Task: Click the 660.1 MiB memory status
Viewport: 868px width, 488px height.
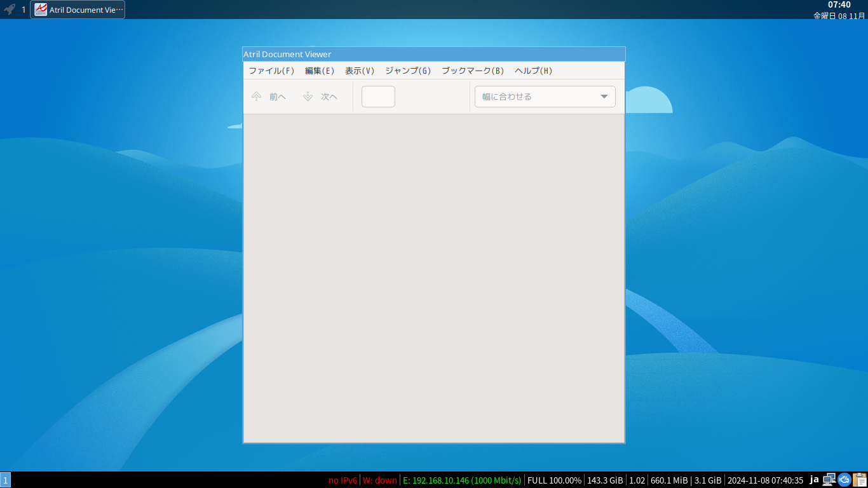Action: (670, 480)
